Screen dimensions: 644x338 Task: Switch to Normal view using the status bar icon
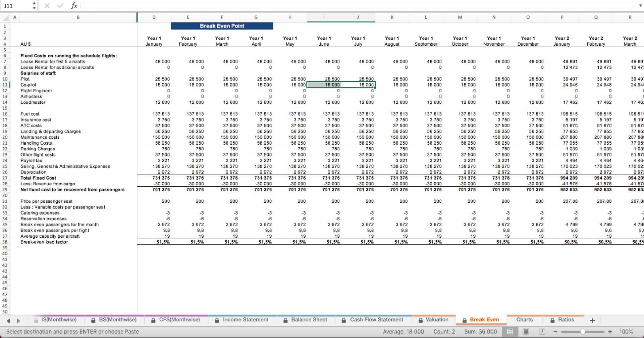pos(510,331)
